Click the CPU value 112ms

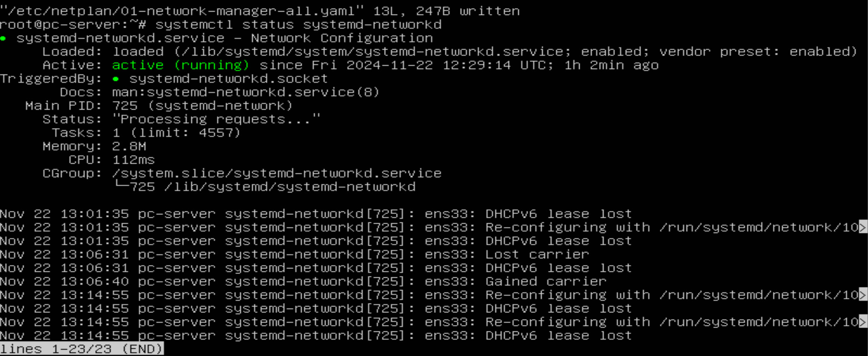pos(134,160)
